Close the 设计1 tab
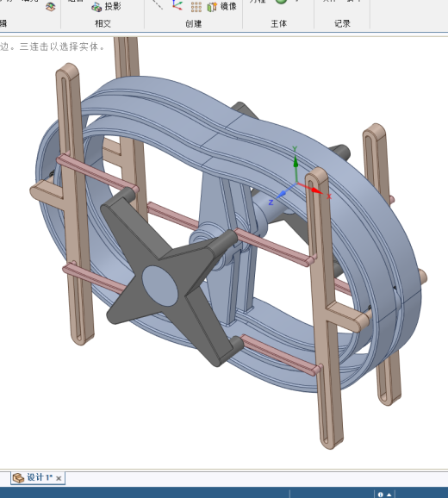Image resolution: width=448 pixels, height=498 pixels. pyautogui.click(x=59, y=478)
